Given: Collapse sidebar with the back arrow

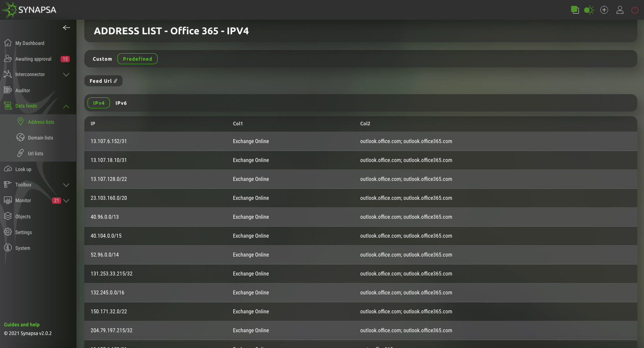Looking at the screenshot, I should click(x=66, y=28).
